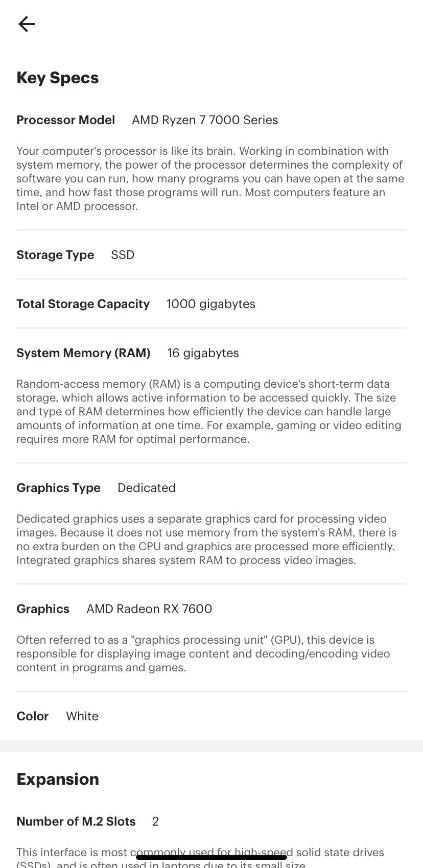Tap the home indicator bar at bottom
Screen dimensions: 423x868
pos(212,854)
